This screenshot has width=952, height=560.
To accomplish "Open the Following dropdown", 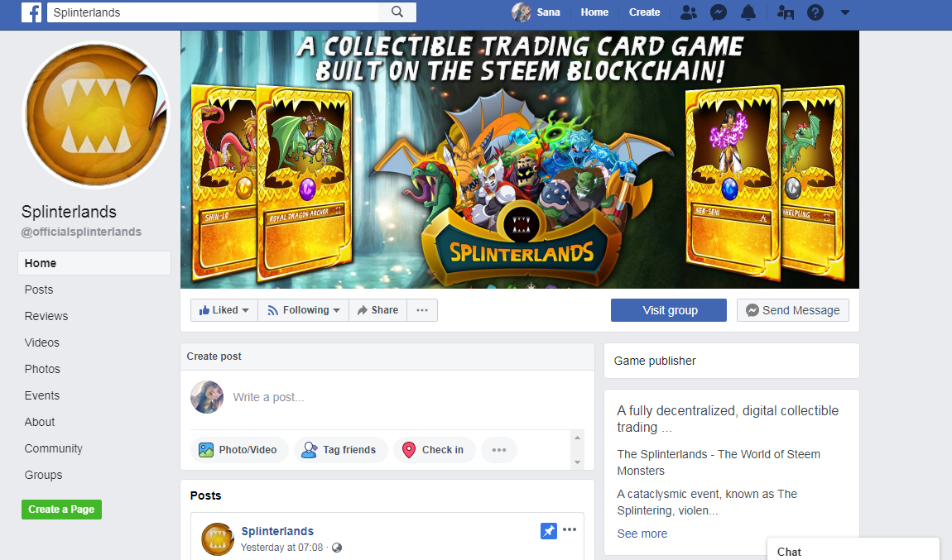I will click(304, 310).
